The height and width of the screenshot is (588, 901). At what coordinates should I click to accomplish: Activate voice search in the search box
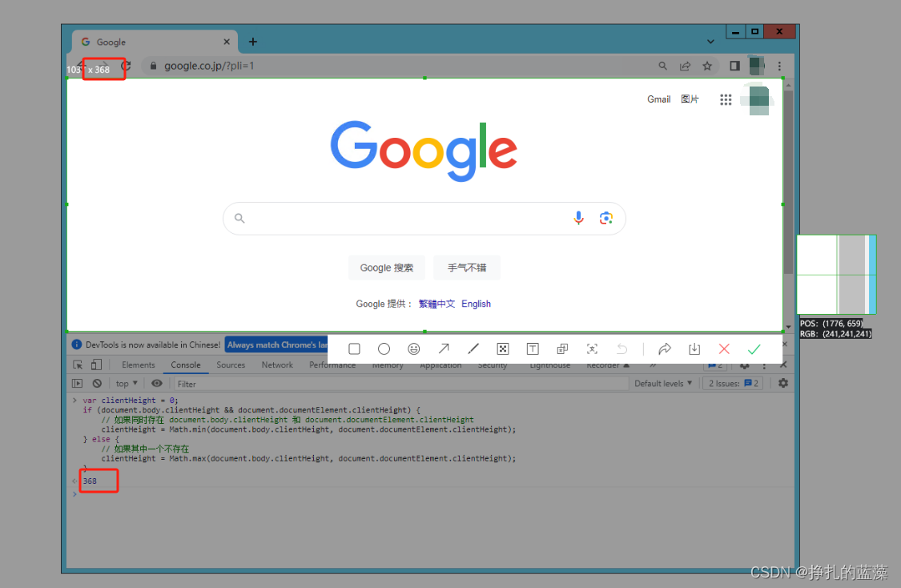(578, 217)
